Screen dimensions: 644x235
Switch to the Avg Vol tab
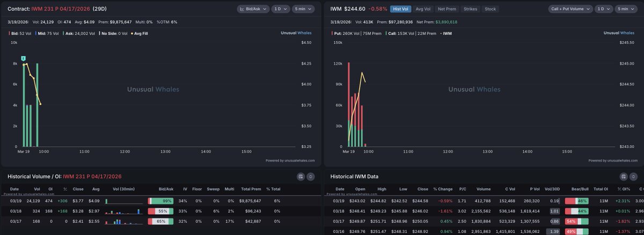click(x=423, y=9)
